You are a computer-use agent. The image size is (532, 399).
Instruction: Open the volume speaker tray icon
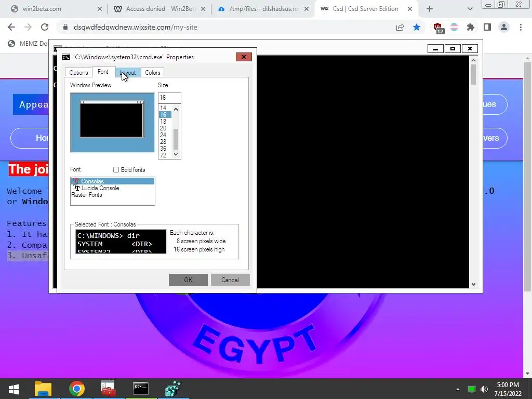pos(485,389)
